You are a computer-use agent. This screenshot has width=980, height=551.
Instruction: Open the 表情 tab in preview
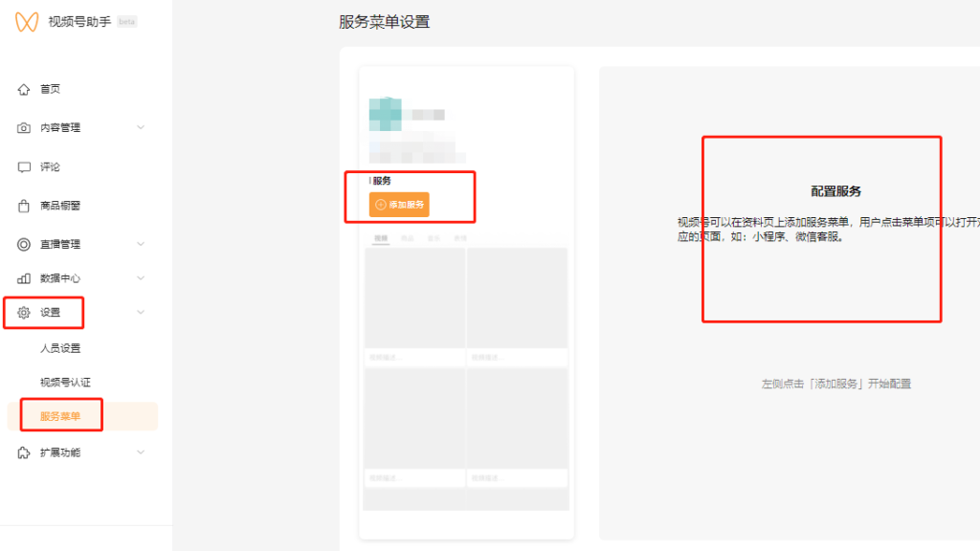(462, 239)
